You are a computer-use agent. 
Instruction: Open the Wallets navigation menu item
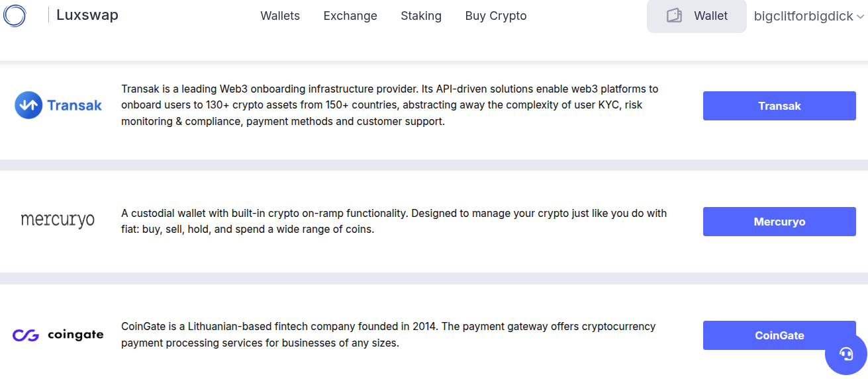pyautogui.click(x=280, y=16)
